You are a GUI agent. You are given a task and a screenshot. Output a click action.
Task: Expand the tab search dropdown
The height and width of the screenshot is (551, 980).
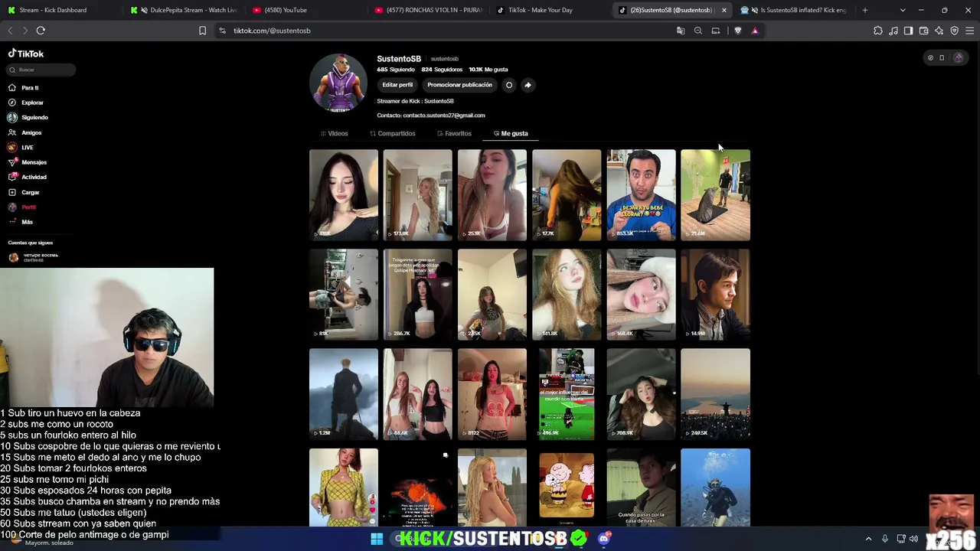click(x=903, y=10)
